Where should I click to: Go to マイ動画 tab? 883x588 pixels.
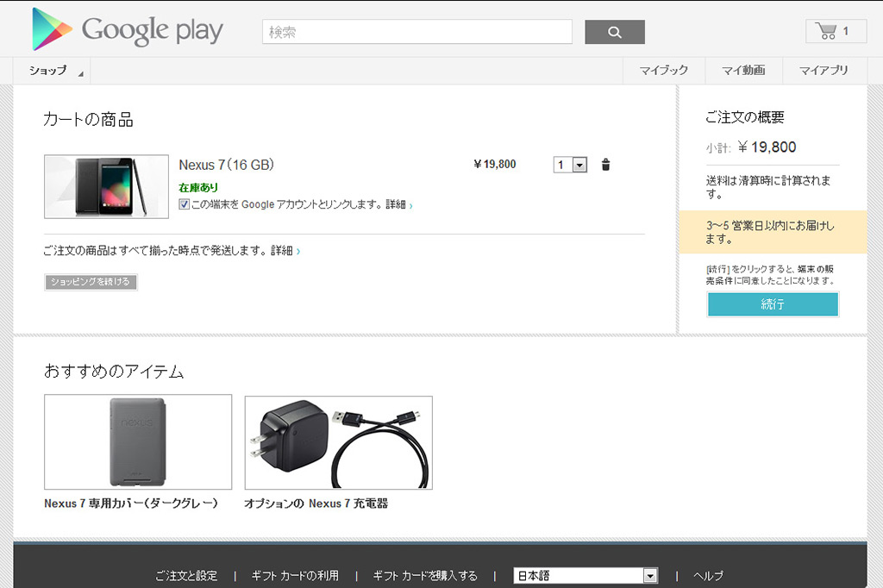tap(743, 71)
